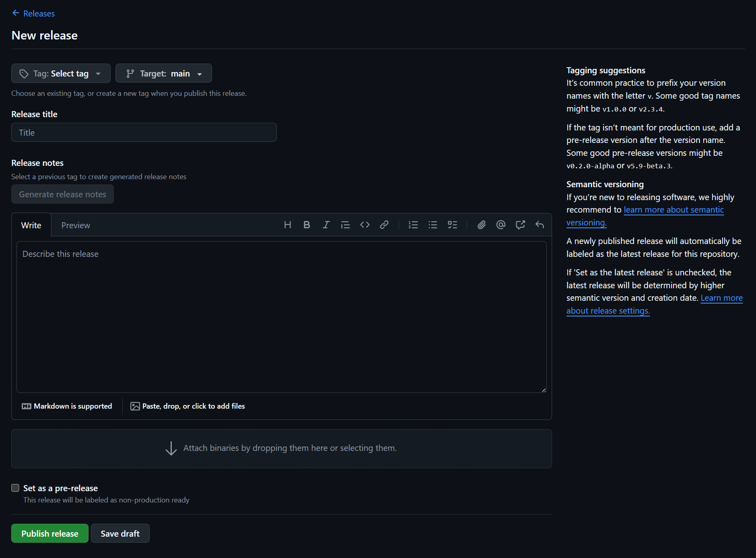Add a link in release notes

coord(384,225)
